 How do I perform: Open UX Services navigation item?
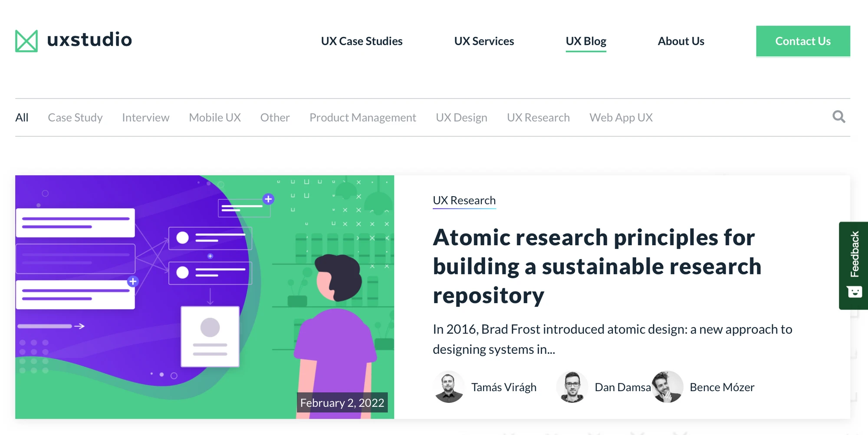point(484,41)
